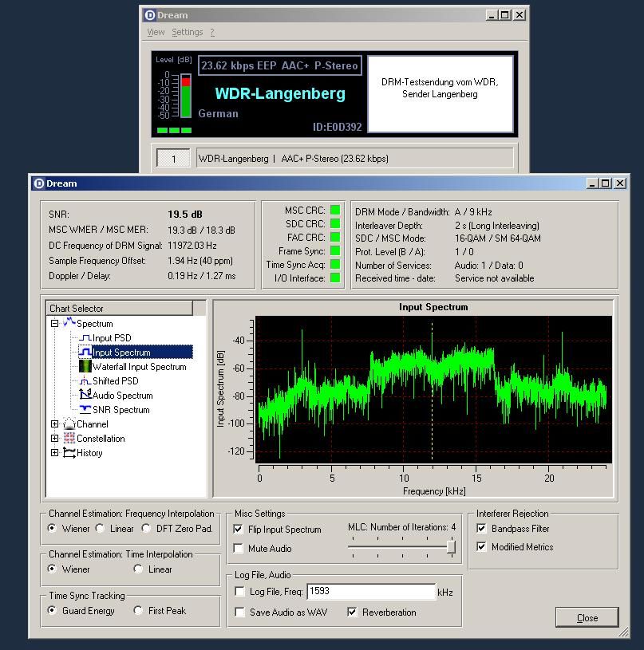Screen dimensions: 644x650
Task: Click the 'ID:E0D392' service ID text
Action: [x=337, y=127]
